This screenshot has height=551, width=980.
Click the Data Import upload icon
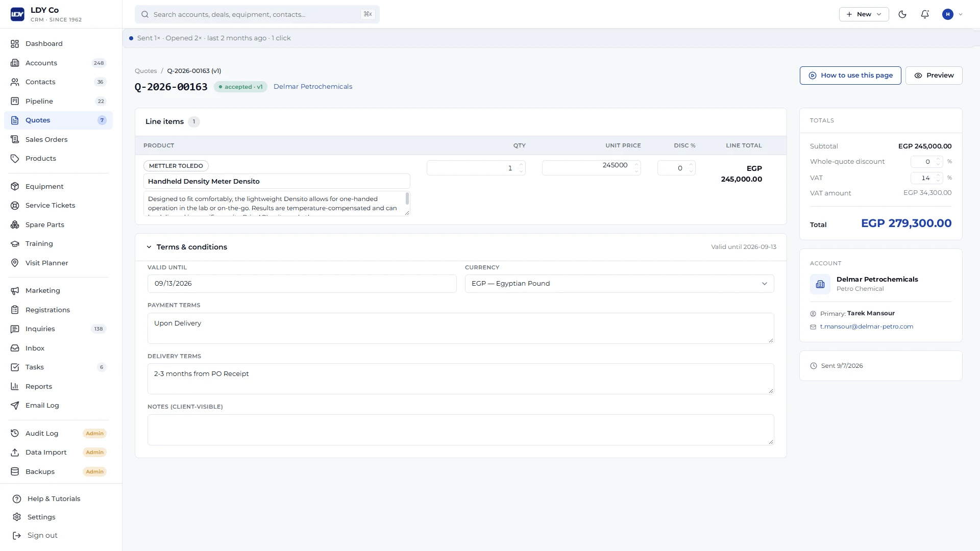[x=15, y=453]
